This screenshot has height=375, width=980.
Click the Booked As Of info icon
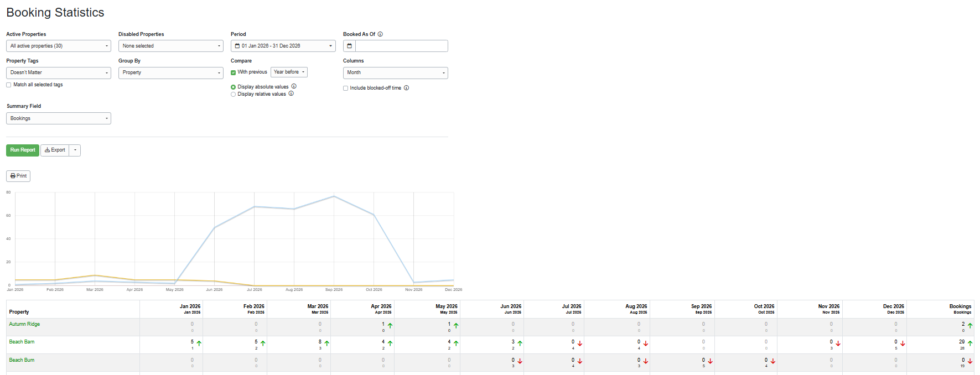[x=380, y=34]
